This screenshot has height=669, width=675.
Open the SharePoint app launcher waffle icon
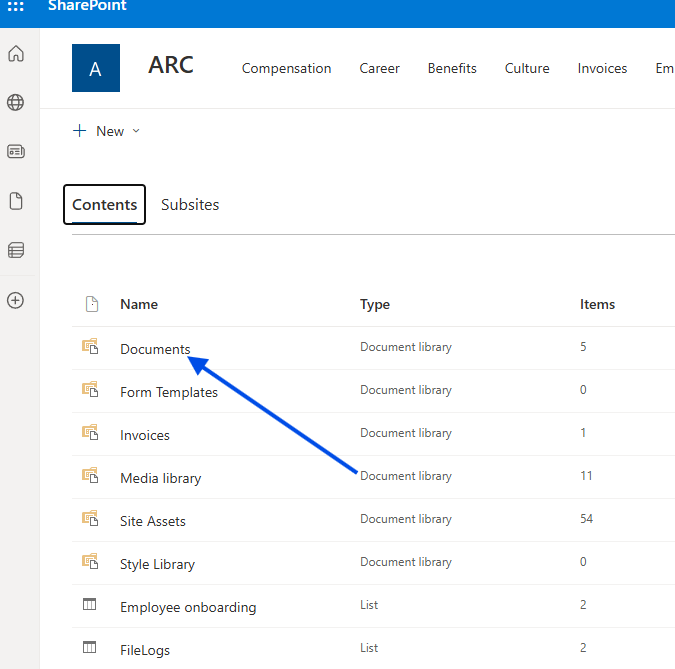(x=16, y=7)
